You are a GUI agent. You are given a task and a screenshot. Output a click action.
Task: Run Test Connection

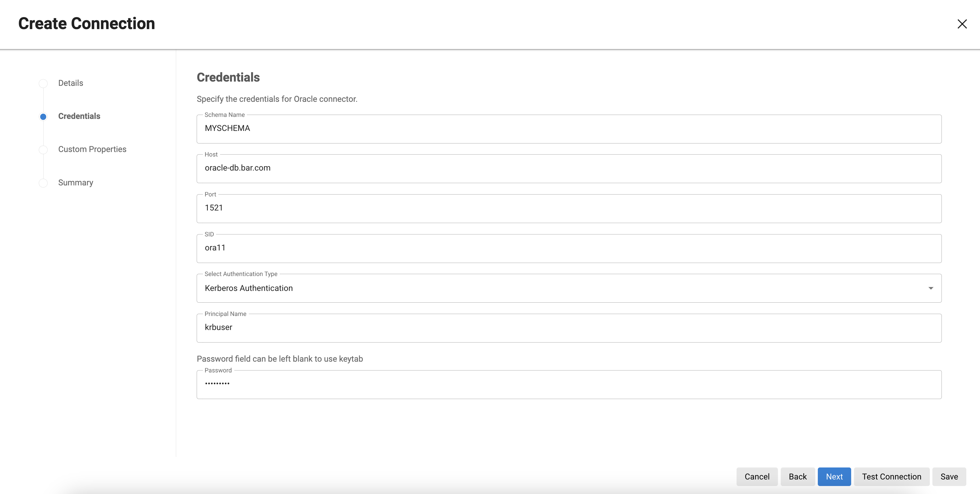point(891,477)
